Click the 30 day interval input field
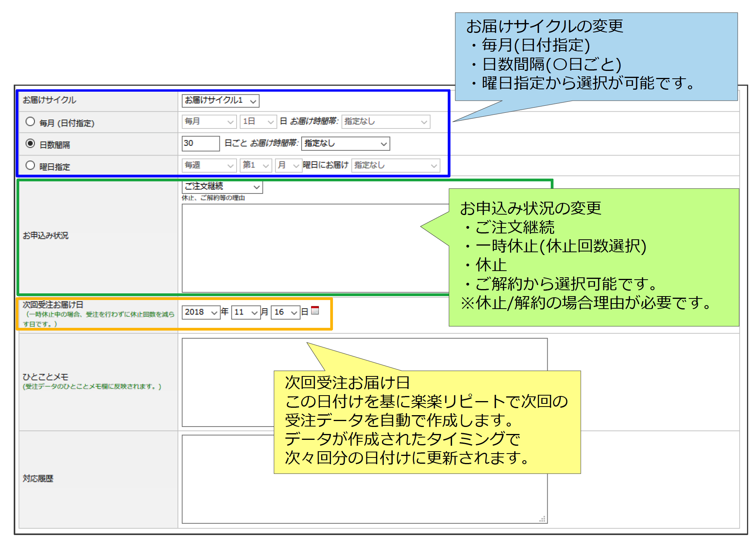This screenshot has width=756, height=546. [x=200, y=143]
